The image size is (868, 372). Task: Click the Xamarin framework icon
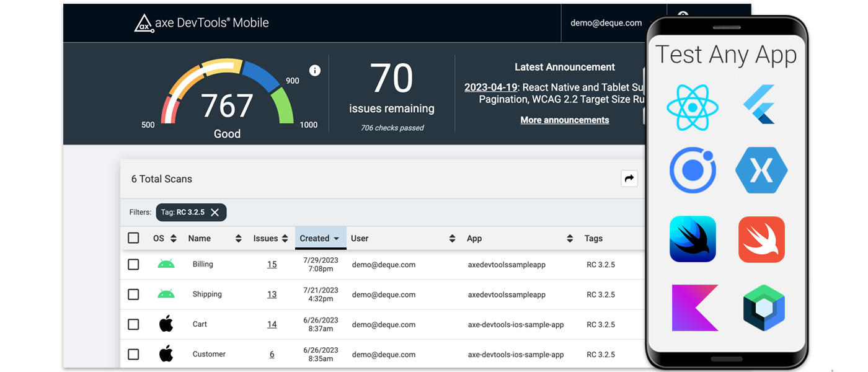761,170
